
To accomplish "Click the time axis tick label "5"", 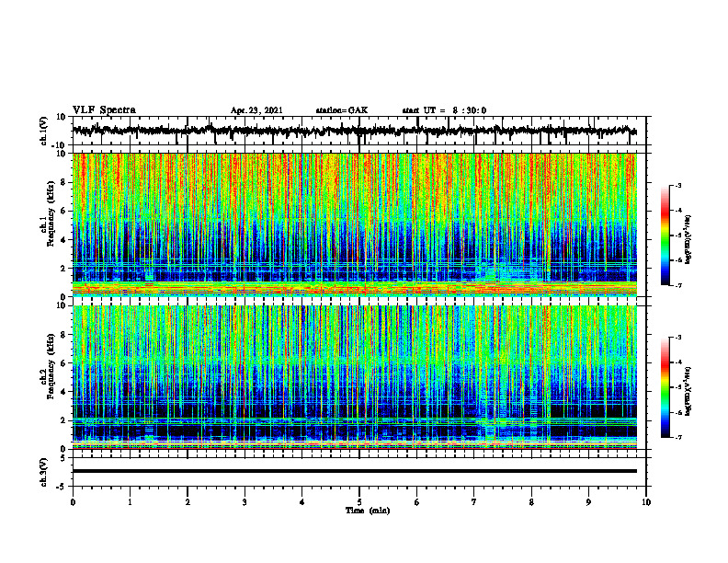I will point(359,502).
